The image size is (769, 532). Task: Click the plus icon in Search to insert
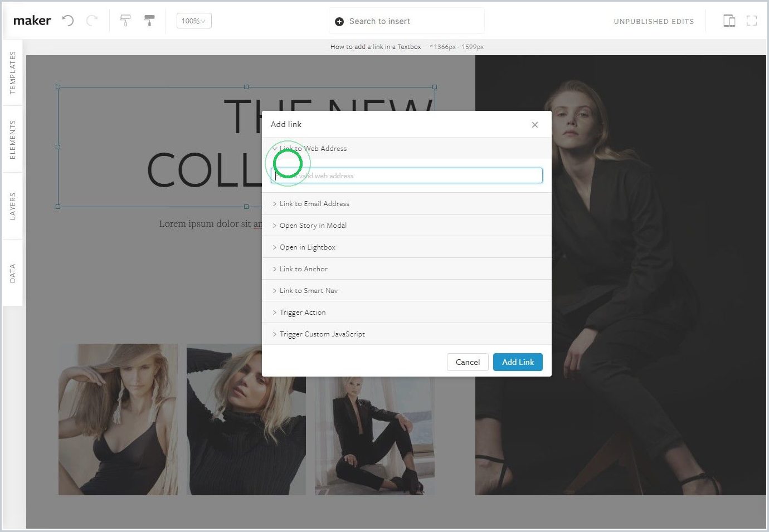[339, 22]
